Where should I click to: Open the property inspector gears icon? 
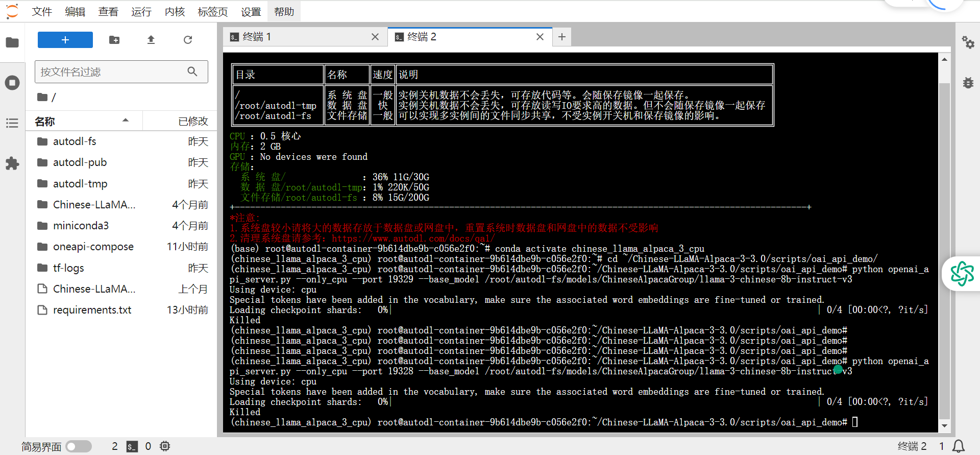968,42
